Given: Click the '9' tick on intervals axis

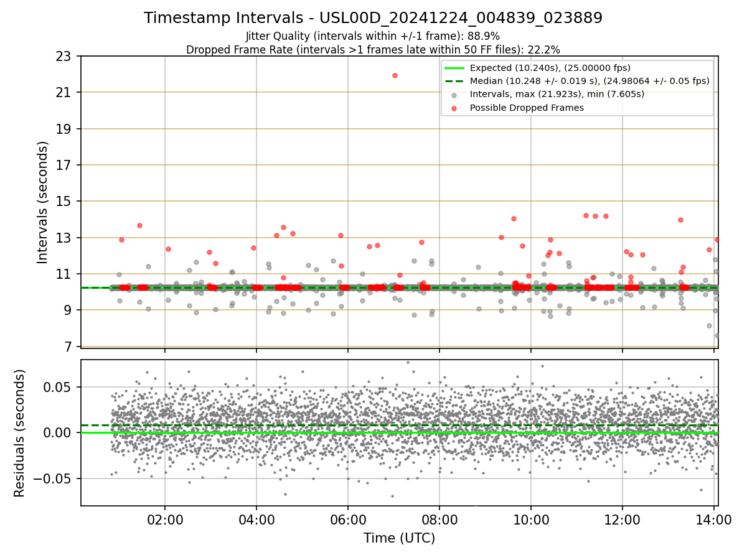Looking at the screenshot, I should [68, 310].
